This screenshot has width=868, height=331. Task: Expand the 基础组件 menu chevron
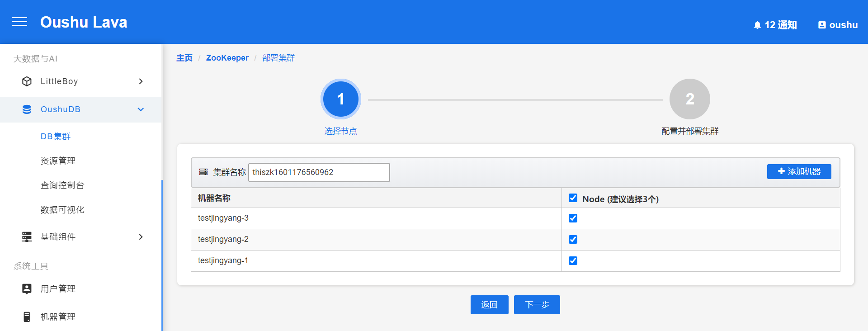pyautogui.click(x=141, y=237)
